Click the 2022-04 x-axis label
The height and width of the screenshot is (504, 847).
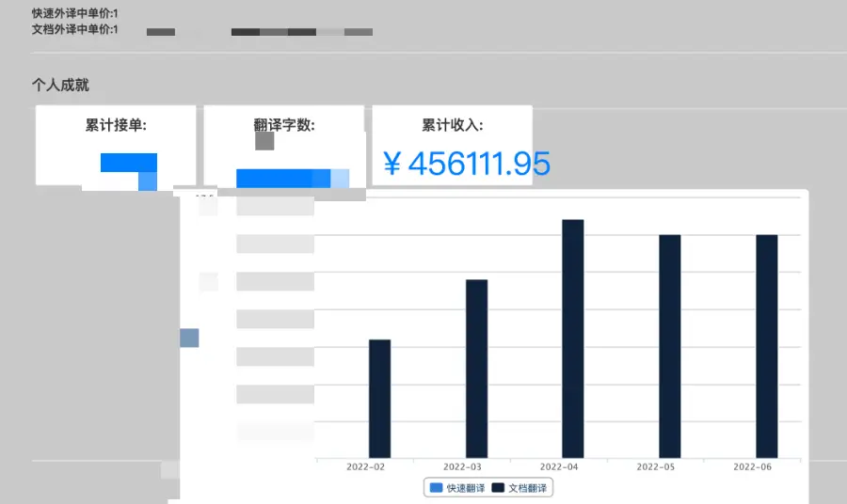click(559, 466)
